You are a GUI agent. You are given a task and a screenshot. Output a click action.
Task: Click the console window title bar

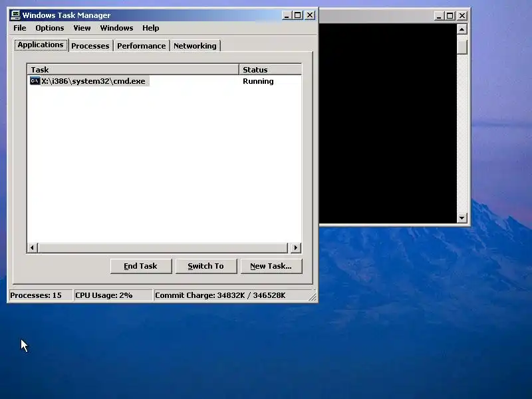(x=376, y=15)
